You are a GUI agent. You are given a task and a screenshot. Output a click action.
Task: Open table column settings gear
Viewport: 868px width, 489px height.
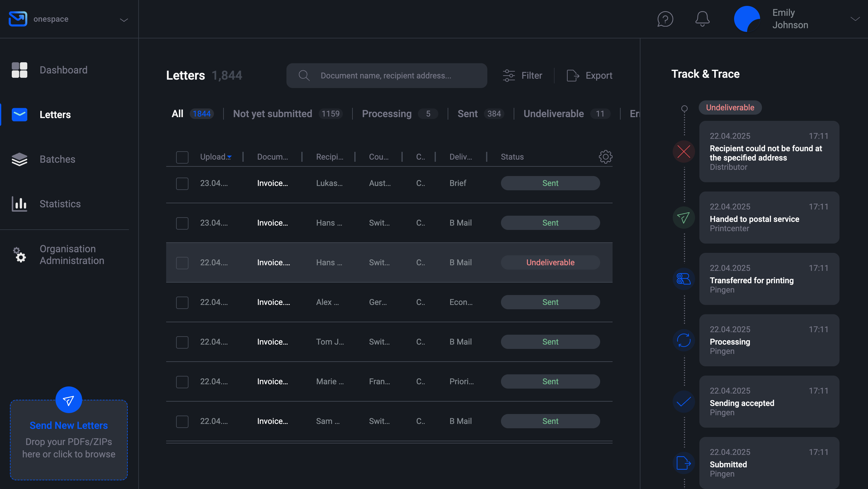605,156
